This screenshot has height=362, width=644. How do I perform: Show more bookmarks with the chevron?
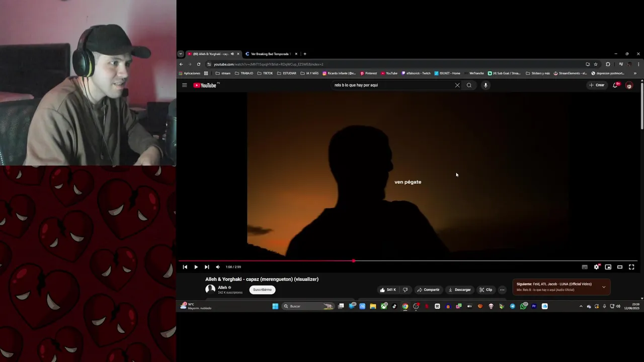click(x=635, y=73)
